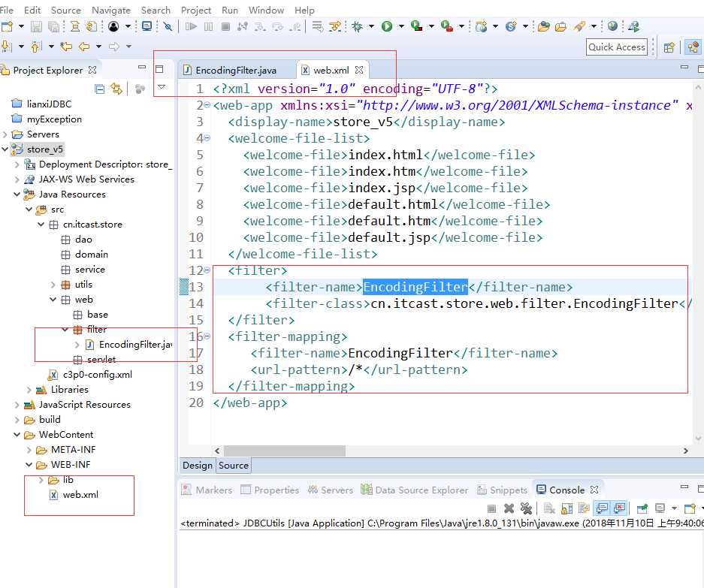The height and width of the screenshot is (588, 704).
Task: Click the Terminate debug stop icon
Action: coord(225,26)
